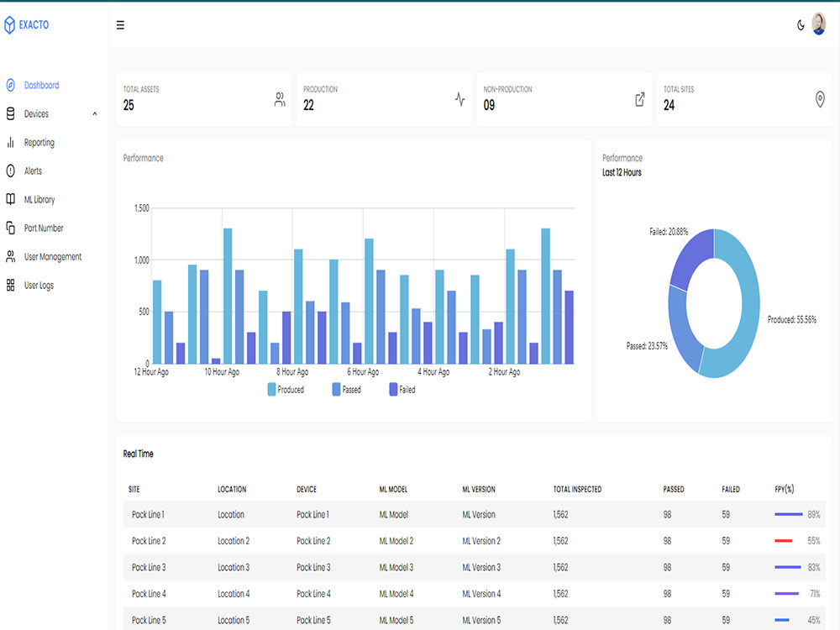Open Alerts menu item
Viewport: 840px width, 630px height.
pyautogui.click(x=33, y=171)
